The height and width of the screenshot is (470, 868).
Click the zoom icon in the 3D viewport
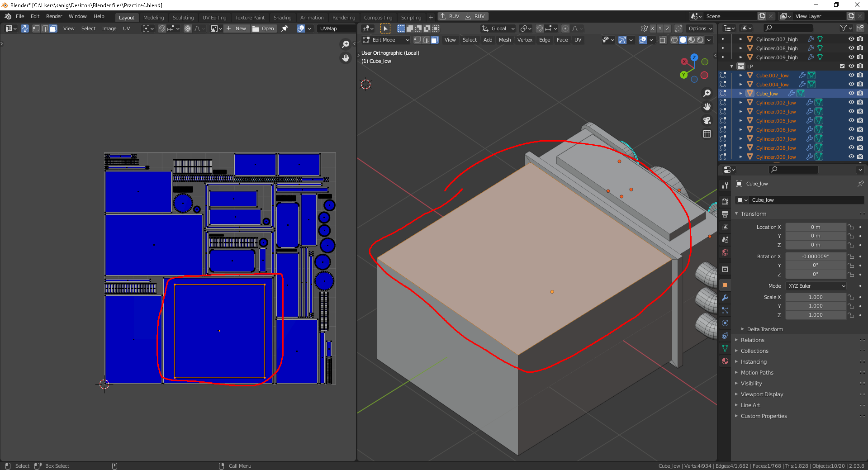click(x=707, y=93)
